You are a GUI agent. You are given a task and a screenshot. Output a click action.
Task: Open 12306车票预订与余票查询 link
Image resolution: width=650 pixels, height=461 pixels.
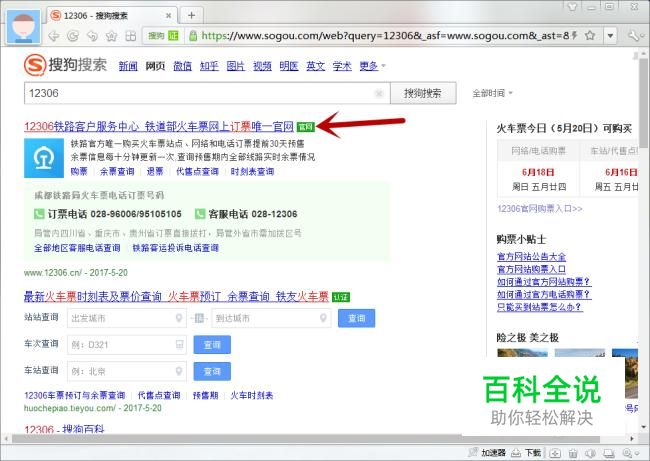coord(75,395)
